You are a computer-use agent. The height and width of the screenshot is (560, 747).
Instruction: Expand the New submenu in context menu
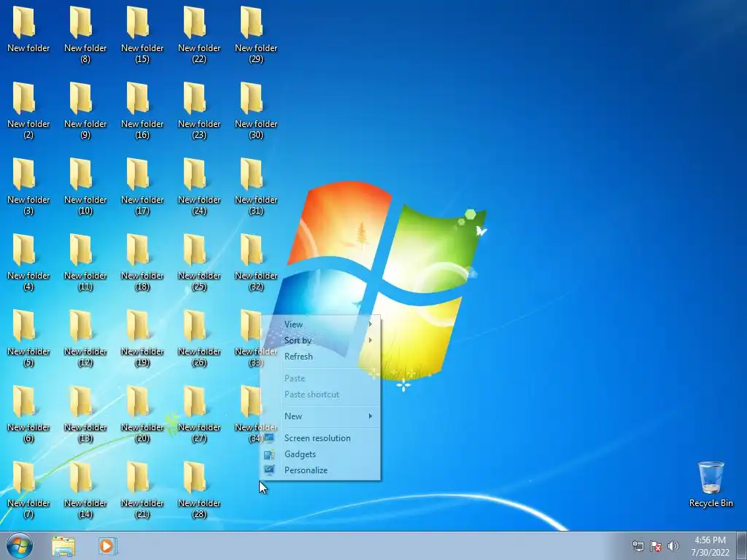point(320,416)
